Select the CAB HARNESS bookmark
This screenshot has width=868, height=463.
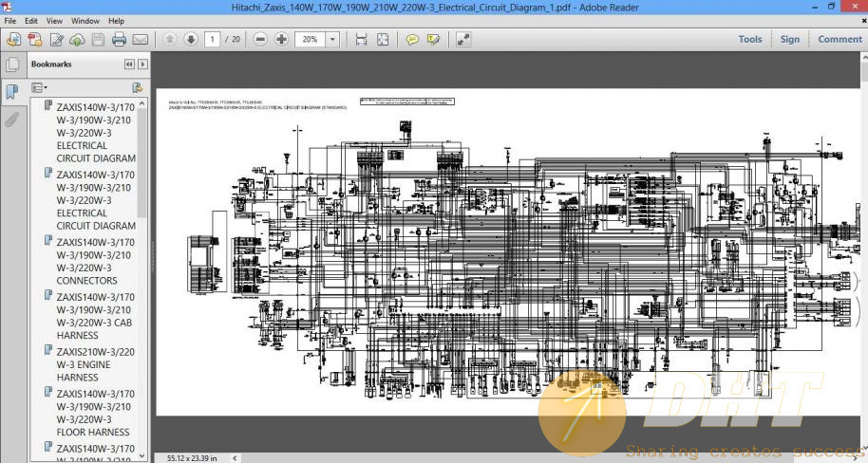click(x=95, y=316)
